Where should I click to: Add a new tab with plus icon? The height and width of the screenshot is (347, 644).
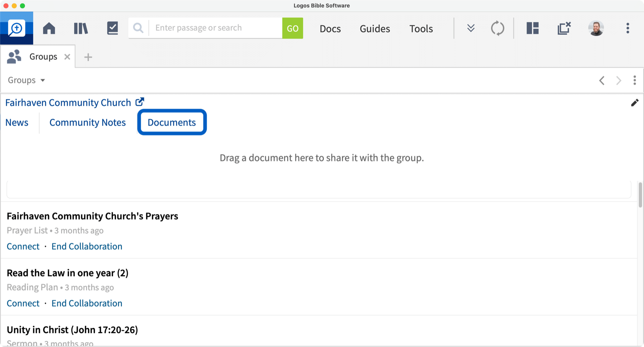tap(88, 57)
